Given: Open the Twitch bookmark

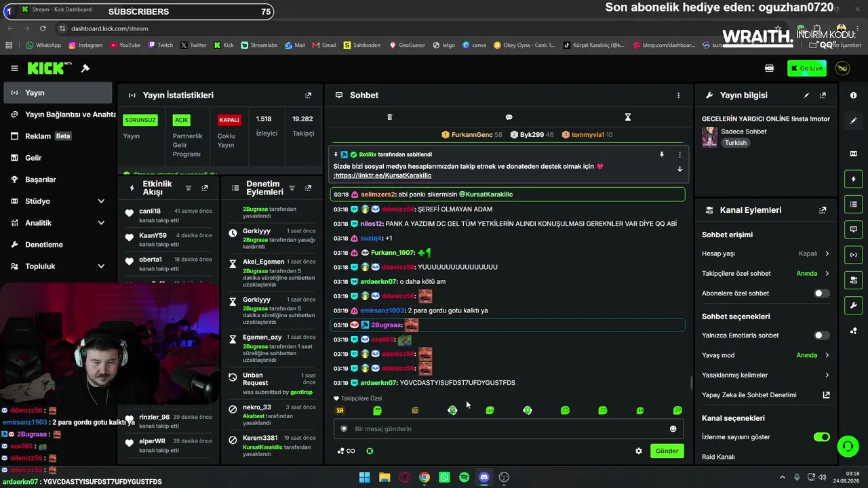Looking at the screenshot, I should pyautogui.click(x=160, y=45).
